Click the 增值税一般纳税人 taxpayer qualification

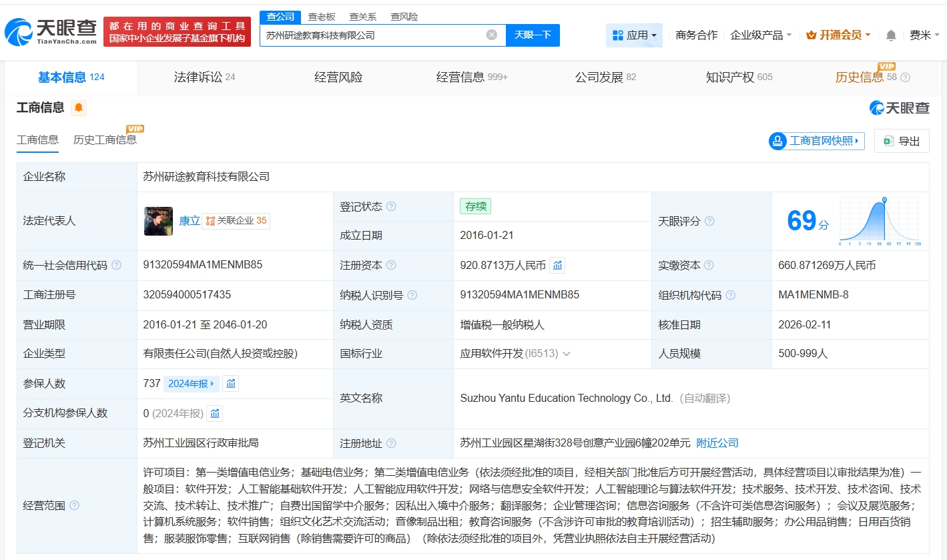[503, 325]
